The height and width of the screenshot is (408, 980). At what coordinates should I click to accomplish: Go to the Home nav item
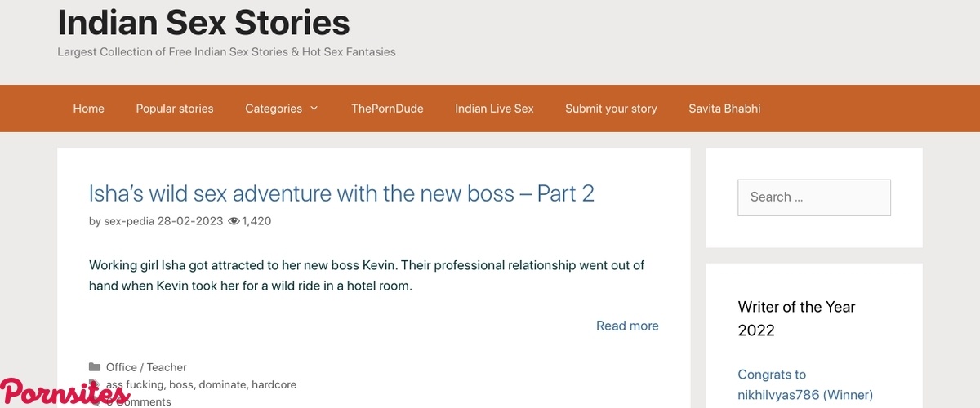point(88,109)
